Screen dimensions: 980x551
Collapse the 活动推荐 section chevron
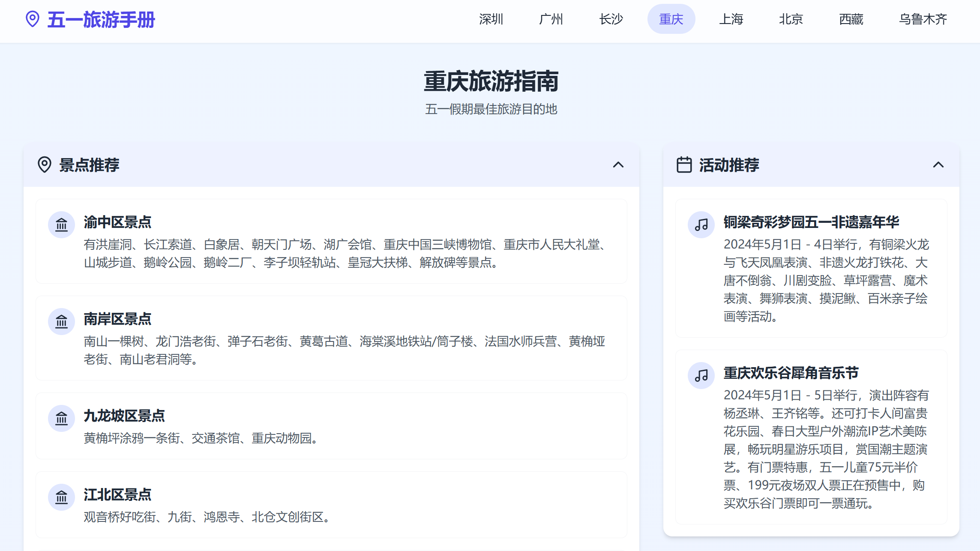click(938, 165)
